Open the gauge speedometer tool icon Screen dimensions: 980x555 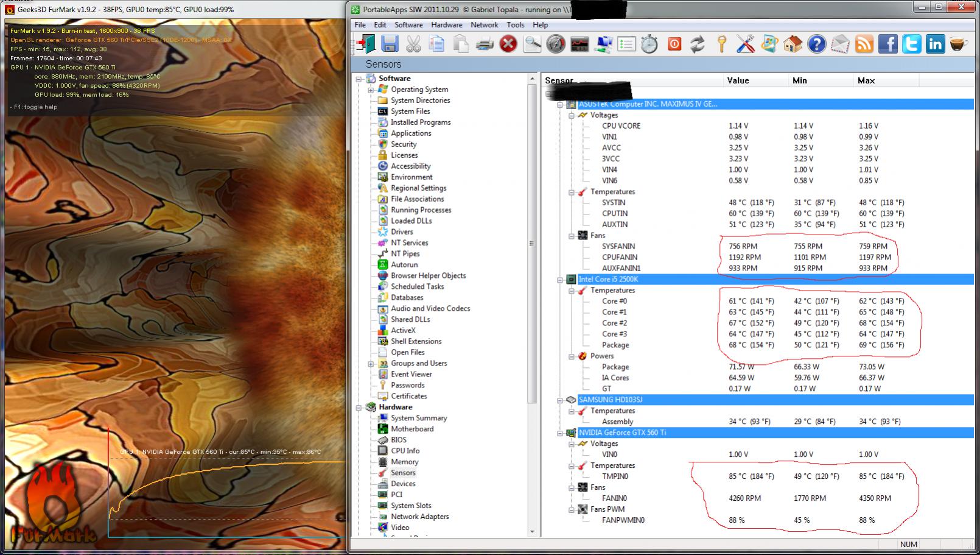[556, 44]
